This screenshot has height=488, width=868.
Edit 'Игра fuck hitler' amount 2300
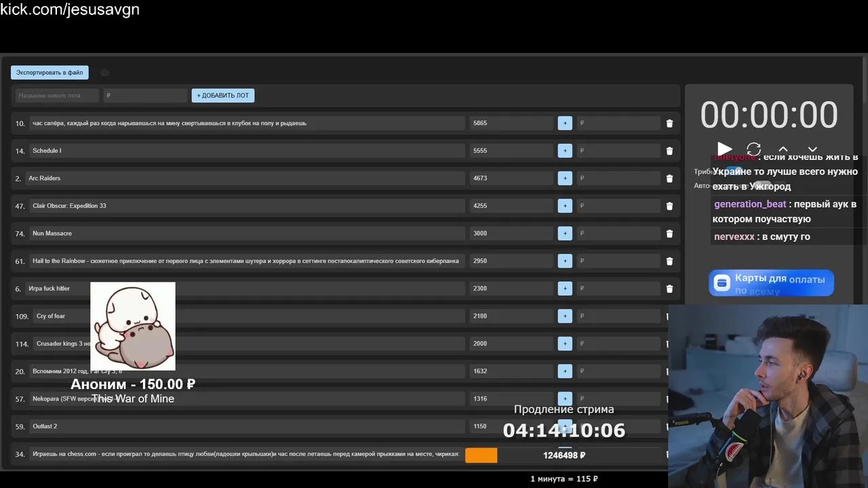[x=511, y=289]
